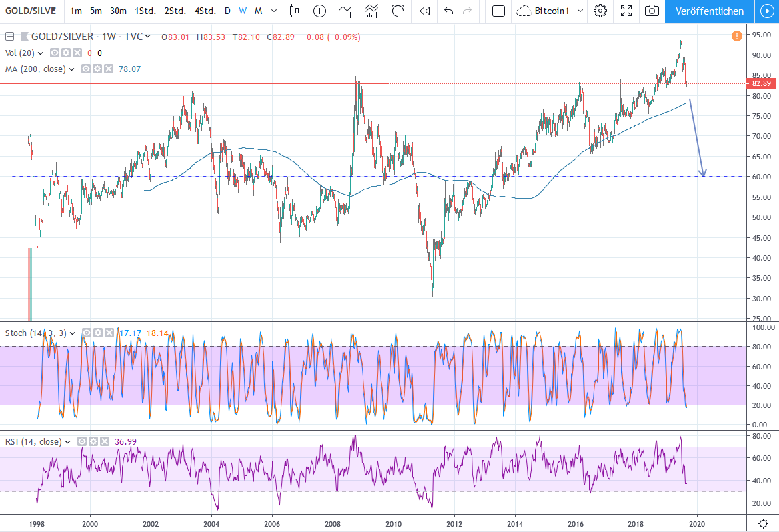The image size is (779, 532).
Task: Open the Bitcoin1 layout dropdown arrow
Action: tap(580, 11)
